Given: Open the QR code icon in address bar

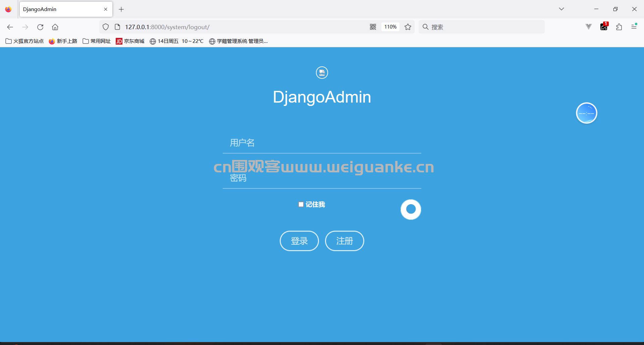Looking at the screenshot, I should click(373, 27).
